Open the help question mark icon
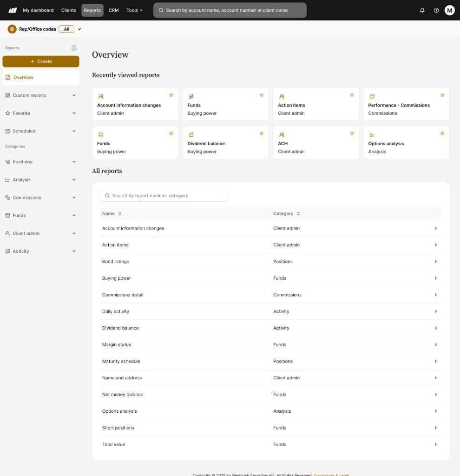This screenshot has width=460, height=476. [436, 10]
